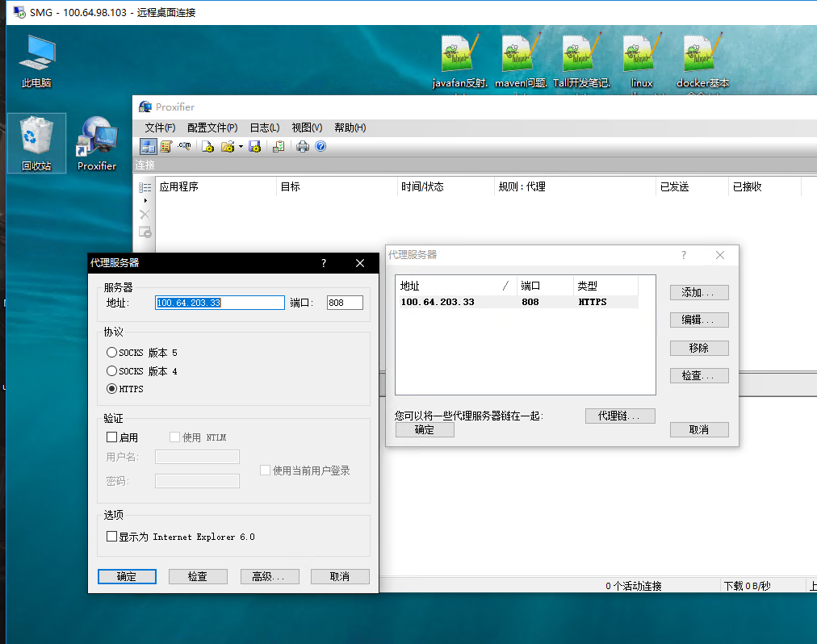Expand small arrow under list view icon
The image size is (817, 644).
click(x=145, y=201)
